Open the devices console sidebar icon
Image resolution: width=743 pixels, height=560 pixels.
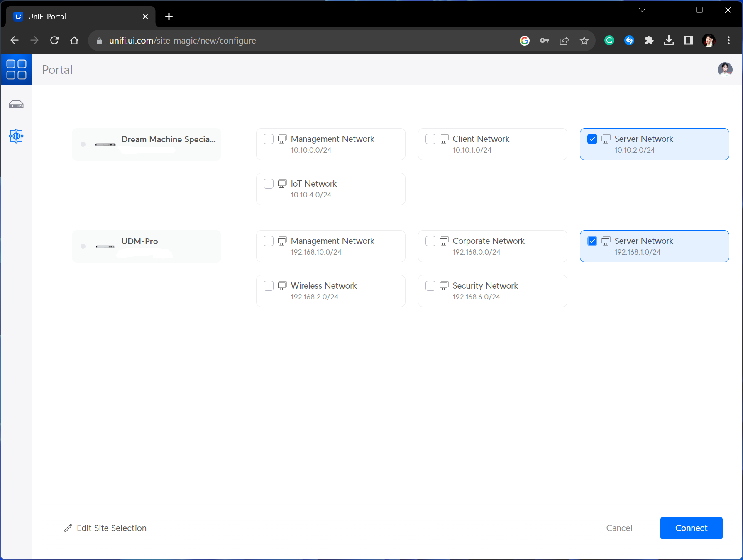[x=16, y=104]
